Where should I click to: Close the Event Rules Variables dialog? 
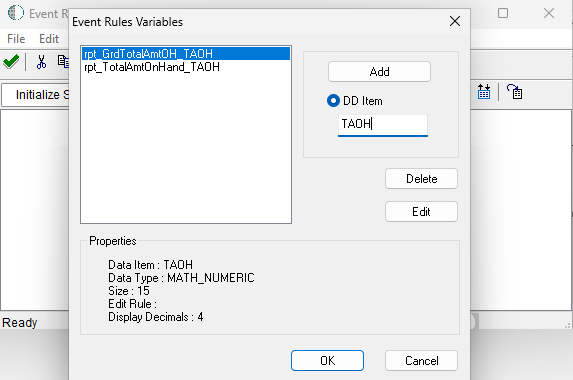455,21
